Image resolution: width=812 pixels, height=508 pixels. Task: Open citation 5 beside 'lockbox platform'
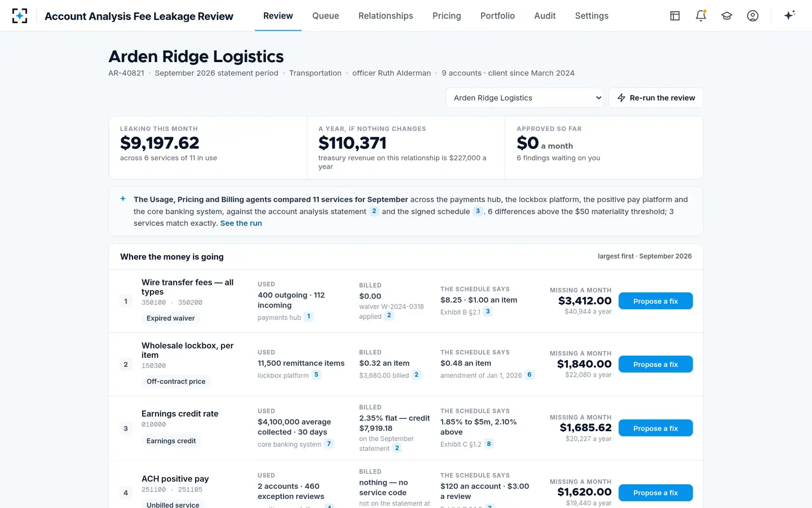tap(316, 375)
